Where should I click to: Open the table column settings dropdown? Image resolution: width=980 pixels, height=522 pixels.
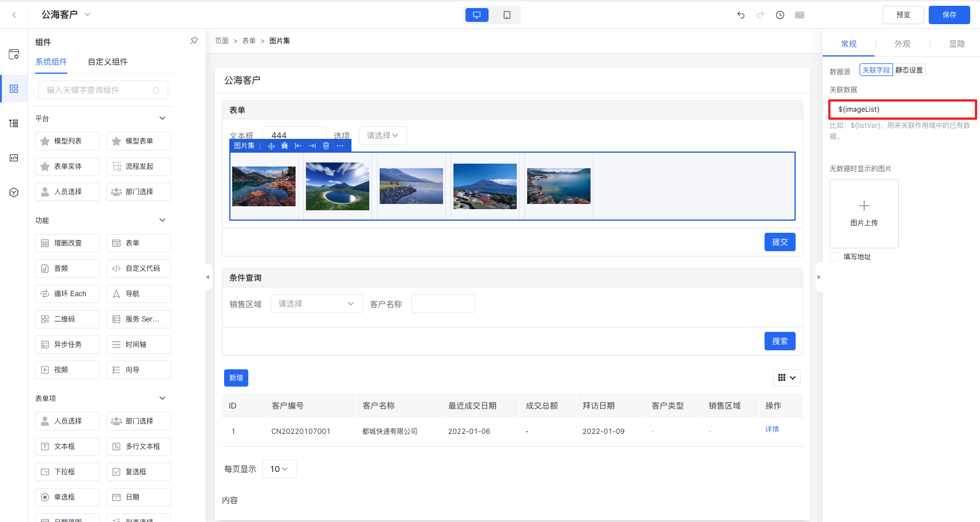click(x=787, y=378)
